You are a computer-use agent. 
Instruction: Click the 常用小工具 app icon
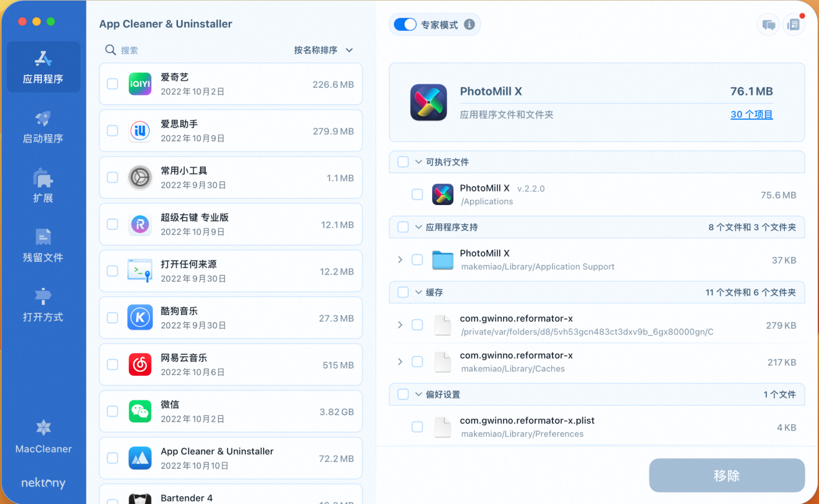[x=140, y=178]
